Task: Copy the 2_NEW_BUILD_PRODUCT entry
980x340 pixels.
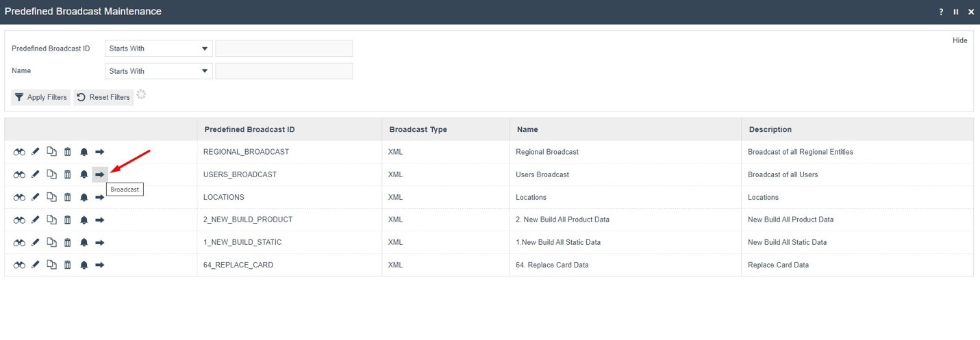Action: tap(51, 220)
